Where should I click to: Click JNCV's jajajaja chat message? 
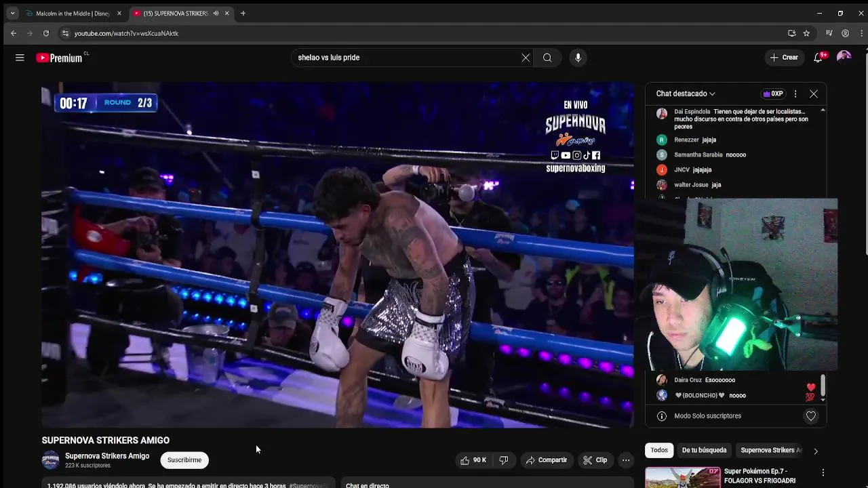[x=736, y=169]
